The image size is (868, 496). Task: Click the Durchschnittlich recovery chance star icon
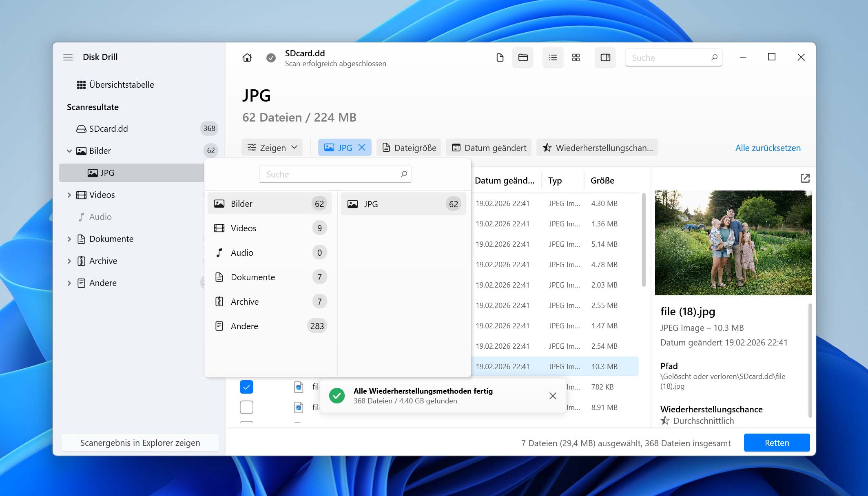click(665, 421)
